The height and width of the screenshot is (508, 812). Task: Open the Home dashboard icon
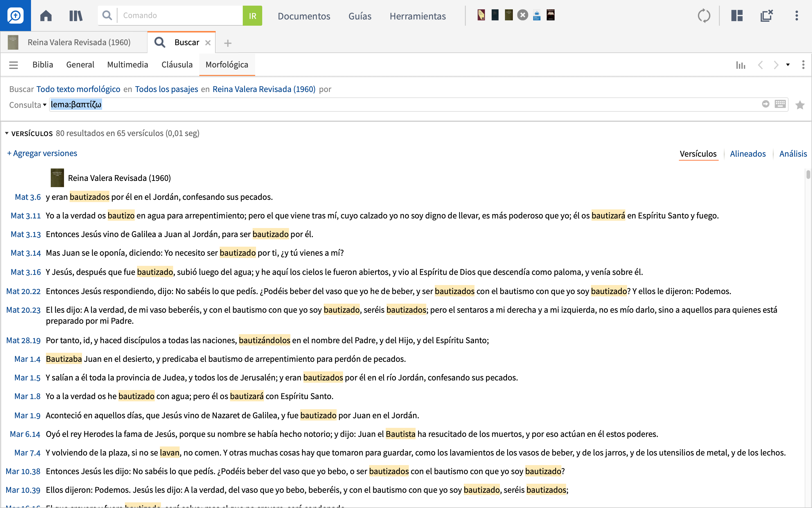point(46,16)
